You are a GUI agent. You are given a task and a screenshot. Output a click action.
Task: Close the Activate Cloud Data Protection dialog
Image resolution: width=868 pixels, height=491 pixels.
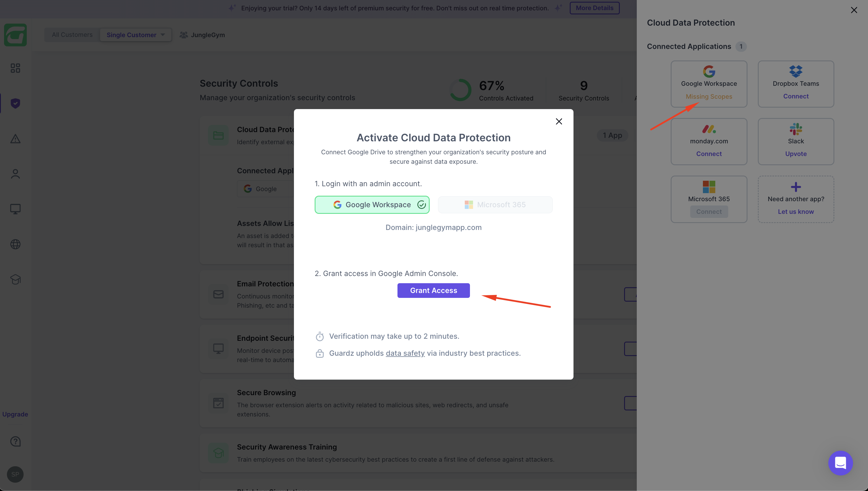coord(559,121)
